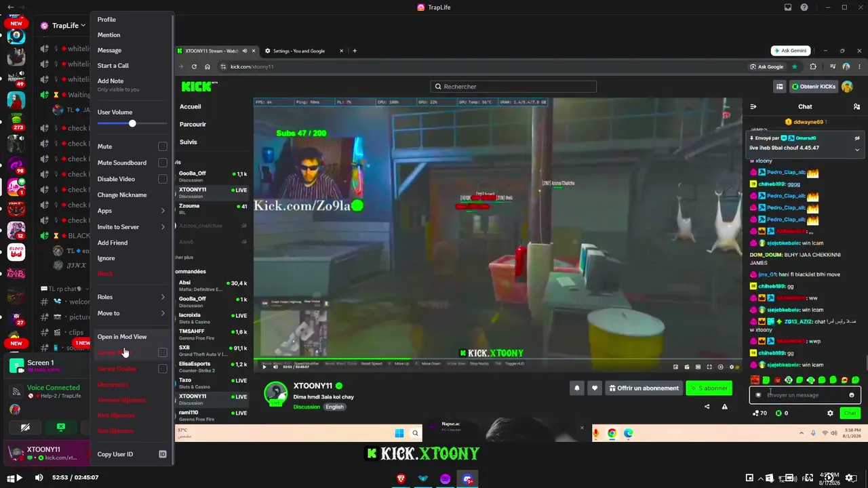This screenshot has width=868, height=488.
Task: Click the Brave icon in the bottom bar
Action: click(401, 479)
